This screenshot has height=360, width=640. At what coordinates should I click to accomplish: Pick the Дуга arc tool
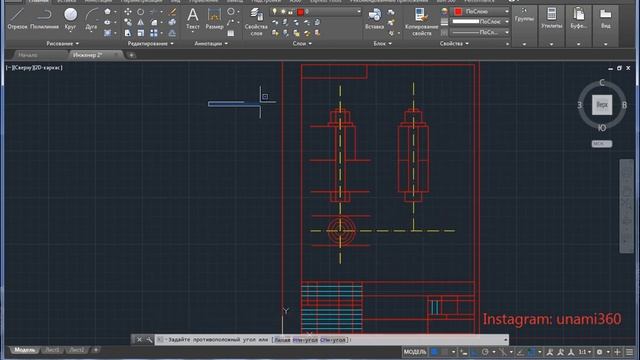pyautogui.click(x=91, y=19)
